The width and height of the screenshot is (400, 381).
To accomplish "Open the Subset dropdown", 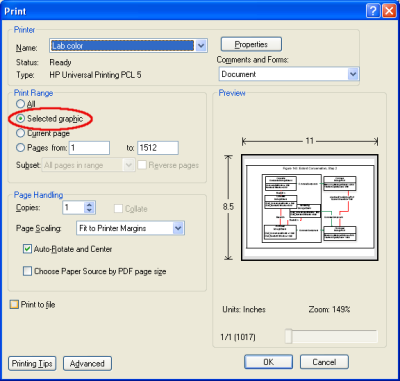I will point(88,165).
